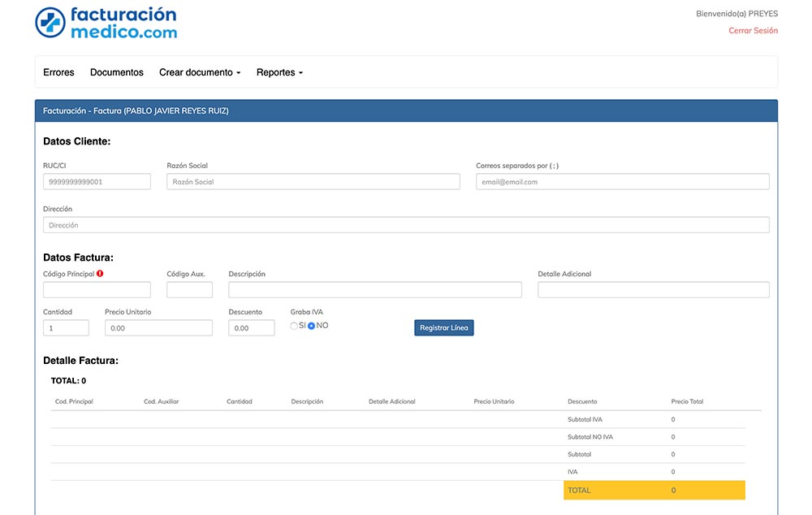Click the Cerrar Sesión link
812x515 pixels.
(753, 31)
